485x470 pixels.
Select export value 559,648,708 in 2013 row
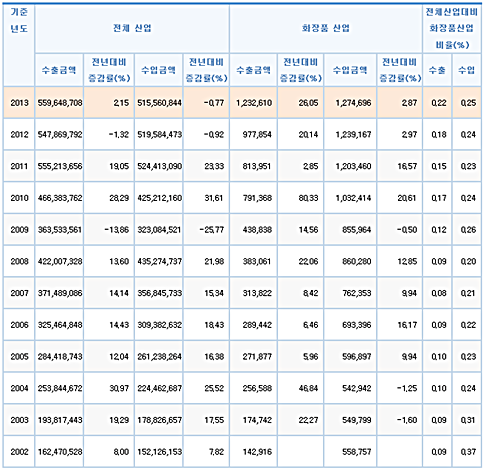(59, 103)
